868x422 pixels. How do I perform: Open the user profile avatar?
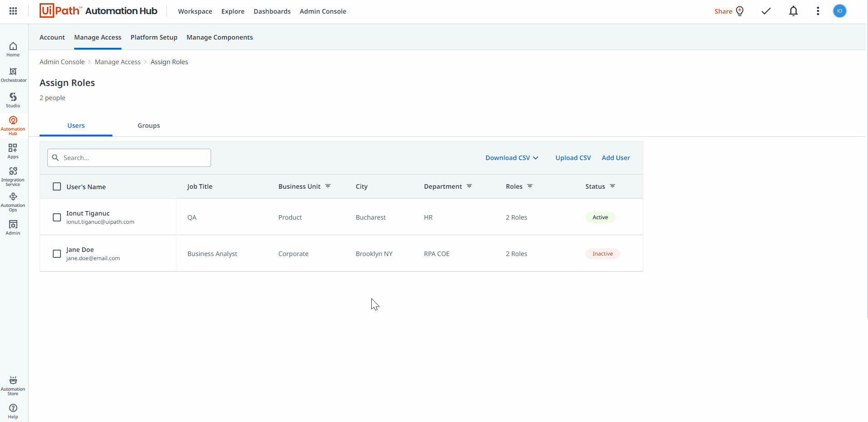pos(840,11)
